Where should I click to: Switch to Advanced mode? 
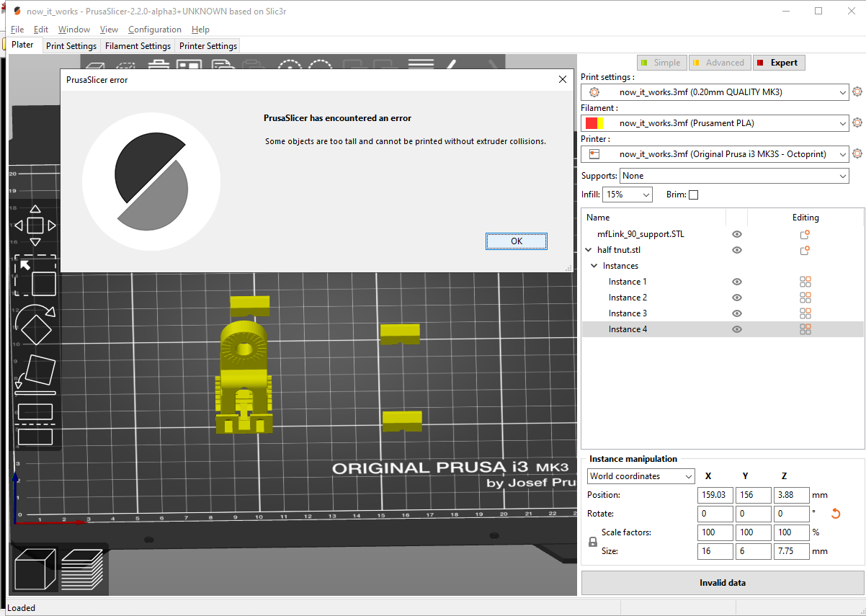tap(719, 63)
